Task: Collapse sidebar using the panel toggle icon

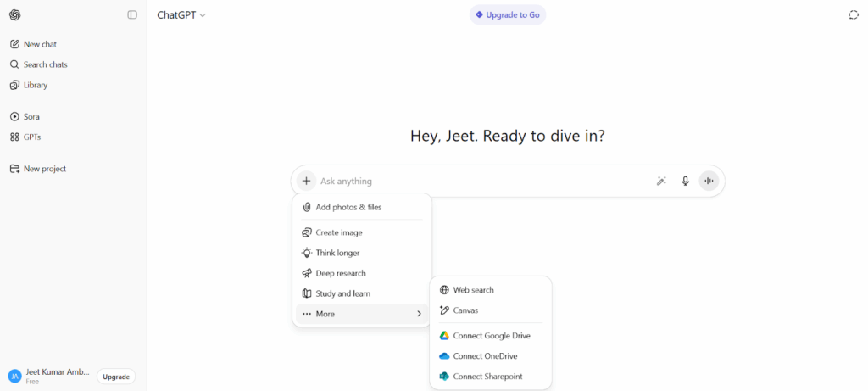Action: 132,14
